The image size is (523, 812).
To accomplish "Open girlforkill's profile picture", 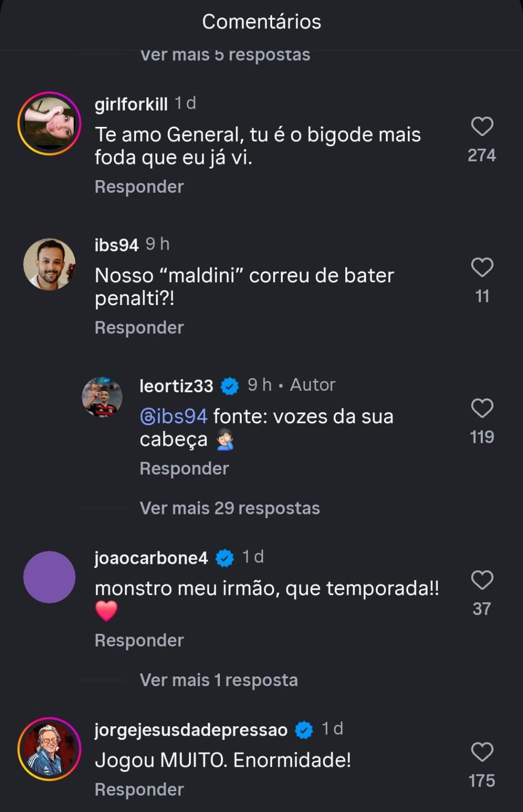I will pos(49,123).
